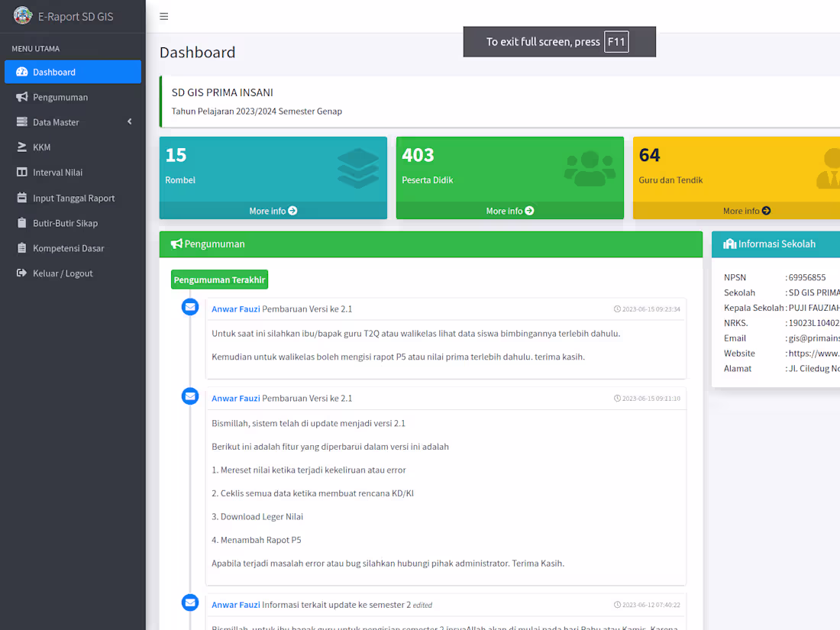
Task: Click the Kompetensi Dasar clipboard-list icon
Action: tap(22, 248)
